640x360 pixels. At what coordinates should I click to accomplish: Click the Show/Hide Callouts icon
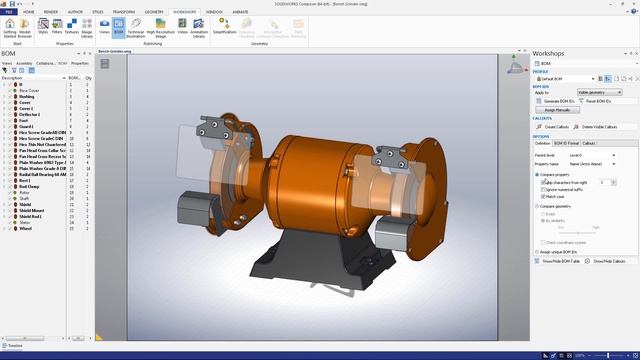(587, 261)
